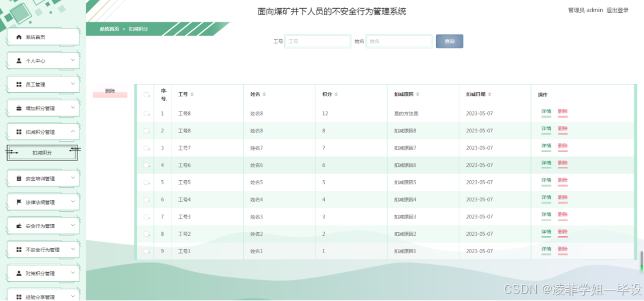Check the checkbox on the 工号3 row
The height and width of the screenshot is (301, 644).
(146, 217)
